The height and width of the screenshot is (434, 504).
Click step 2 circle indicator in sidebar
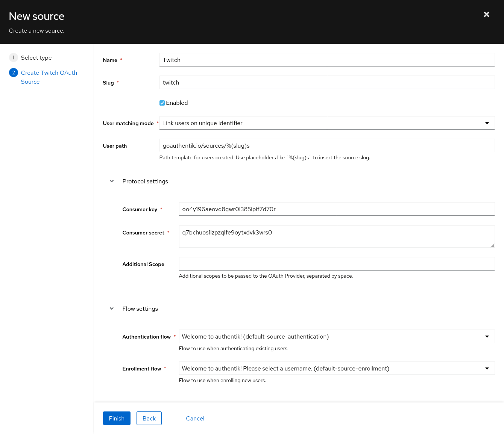(x=14, y=73)
